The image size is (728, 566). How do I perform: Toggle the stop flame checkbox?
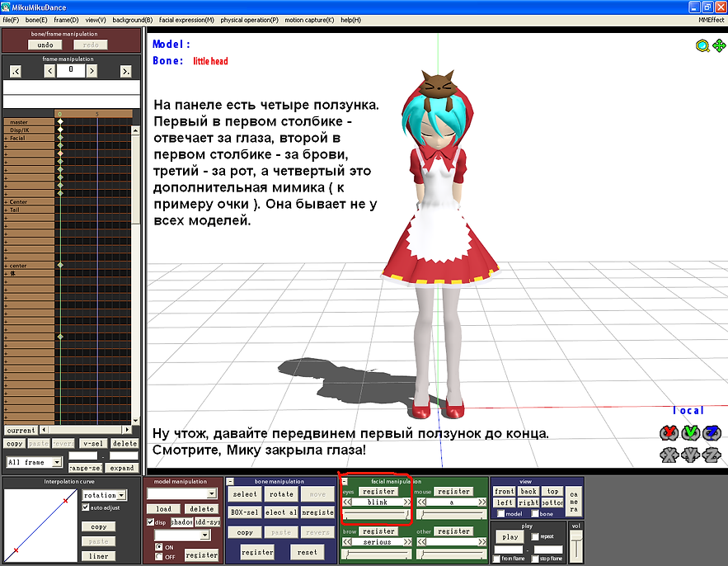coord(535,558)
